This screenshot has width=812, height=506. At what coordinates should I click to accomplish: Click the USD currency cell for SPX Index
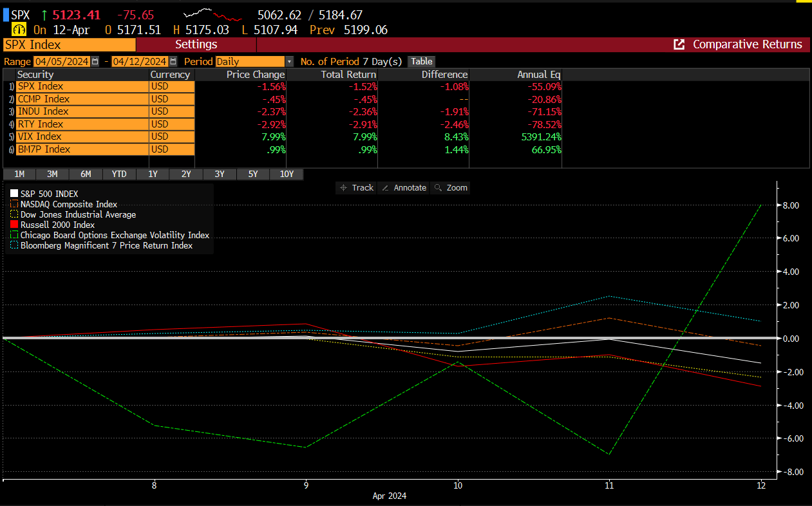click(171, 86)
